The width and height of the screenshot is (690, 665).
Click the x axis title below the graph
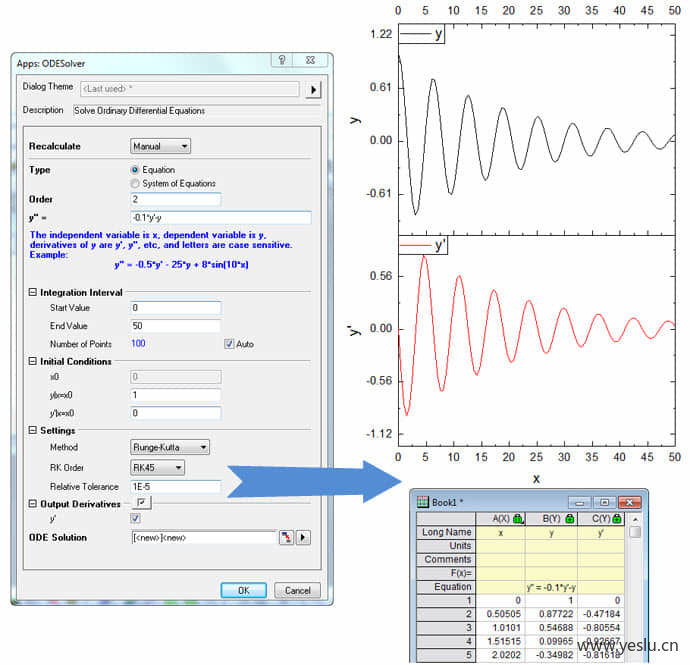pos(536,479)
